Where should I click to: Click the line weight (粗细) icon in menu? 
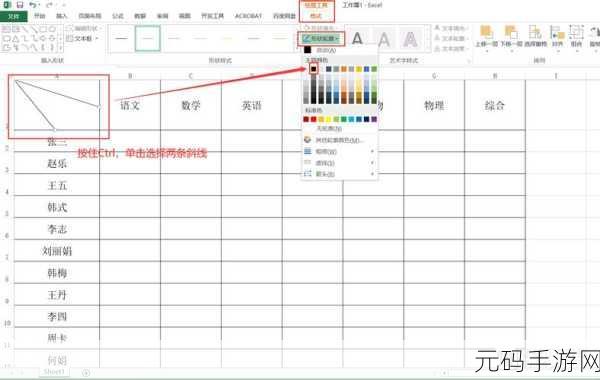[x=308, y=152]
